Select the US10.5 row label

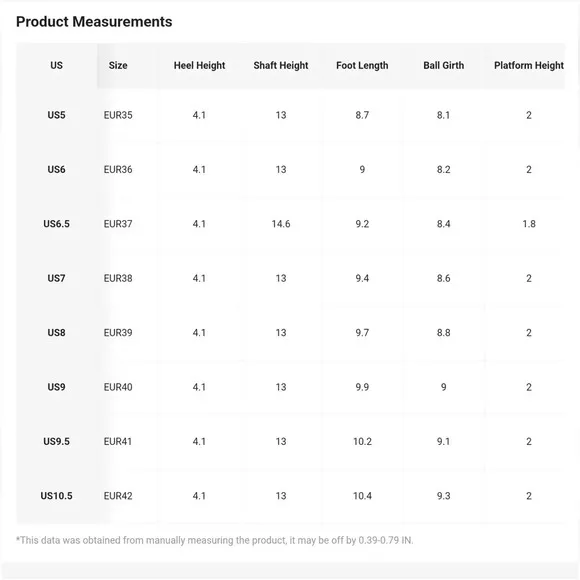[x=56, y=496]
